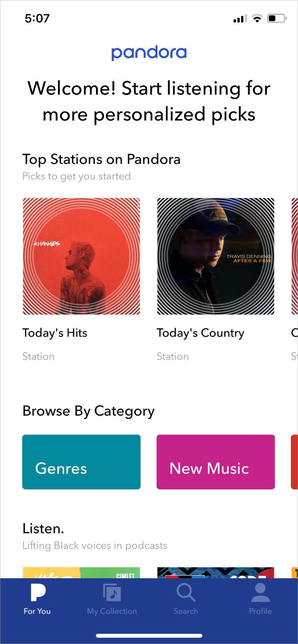The image size is (298, 644).
Task: Play the Today's Hits station
Action: [x=81, y=255]
